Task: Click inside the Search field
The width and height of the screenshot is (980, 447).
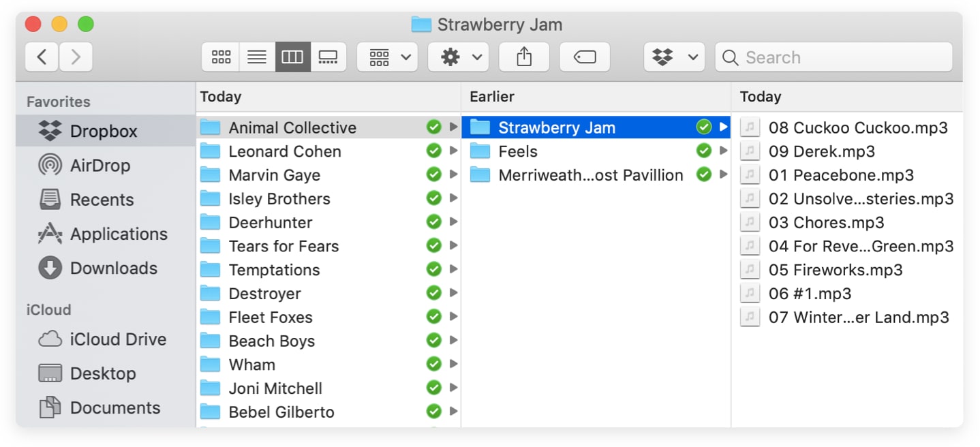Action: pyautogui.click(x=833, y=57)
